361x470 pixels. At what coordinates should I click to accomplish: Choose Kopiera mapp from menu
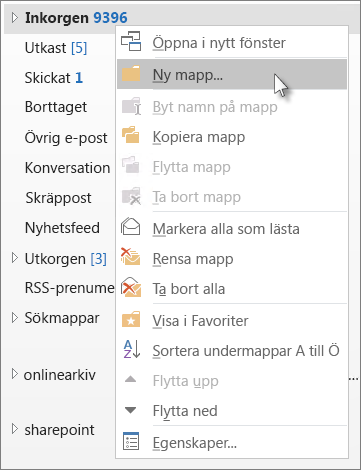pos(232,137)
